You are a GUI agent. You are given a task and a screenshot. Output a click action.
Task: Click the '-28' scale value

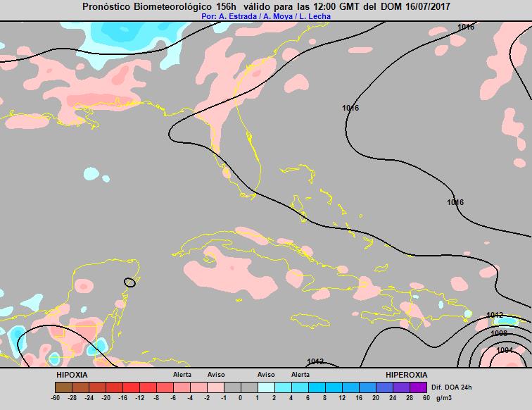(x=72, y=398)
